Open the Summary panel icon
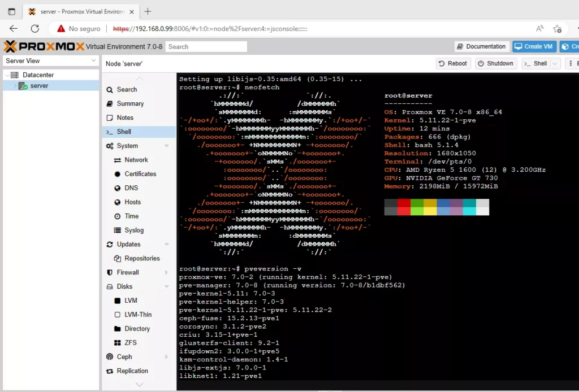This screenshot has height=392, width=579. [110, 104]
